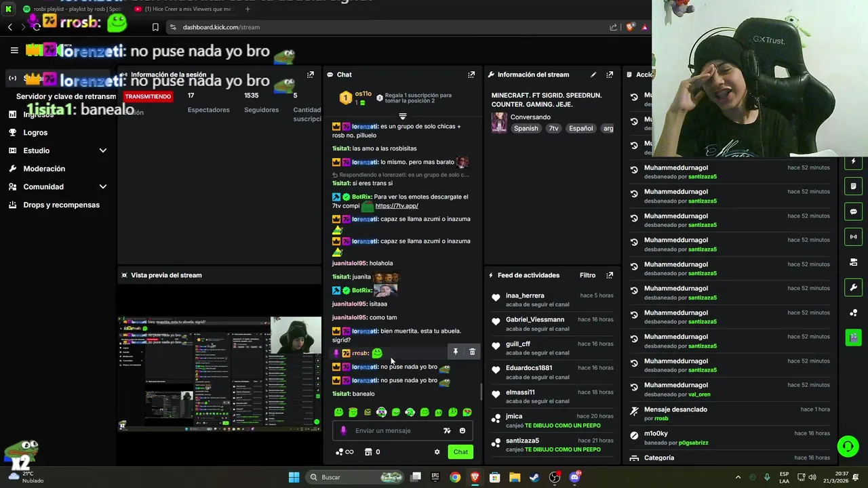
Task: Open Epic Games Launcher from the taskbar
Action: tap(435, 477)
